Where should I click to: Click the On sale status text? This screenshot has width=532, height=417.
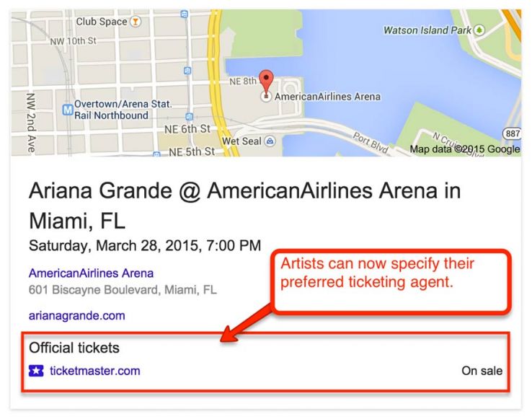482,371
